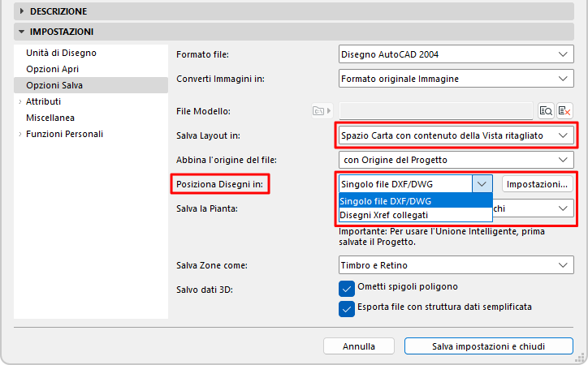Uncheck Esporta file con struttura dati semplificata
Image resolution: width=588 pixels, height=365 pixels.
coord(347,307)
